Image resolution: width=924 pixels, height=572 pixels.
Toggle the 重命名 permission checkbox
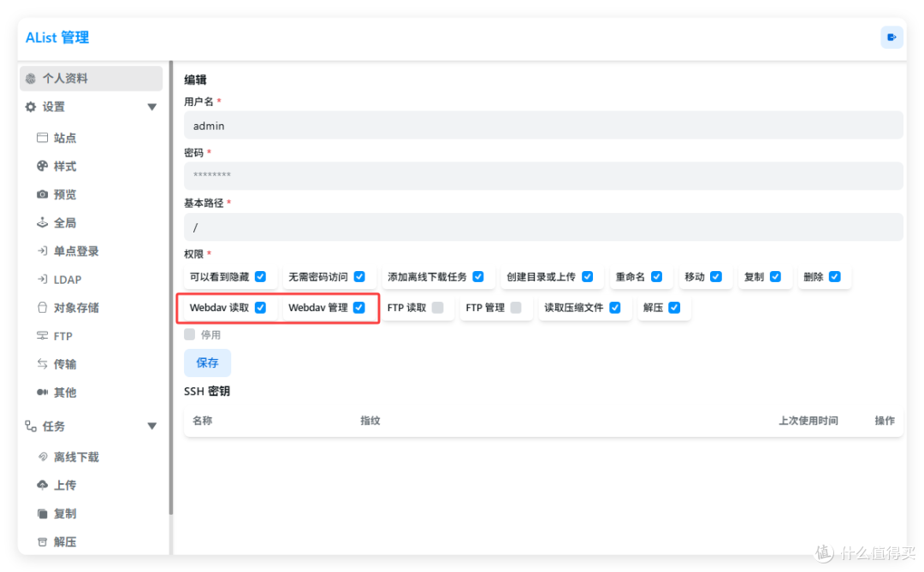656,276
